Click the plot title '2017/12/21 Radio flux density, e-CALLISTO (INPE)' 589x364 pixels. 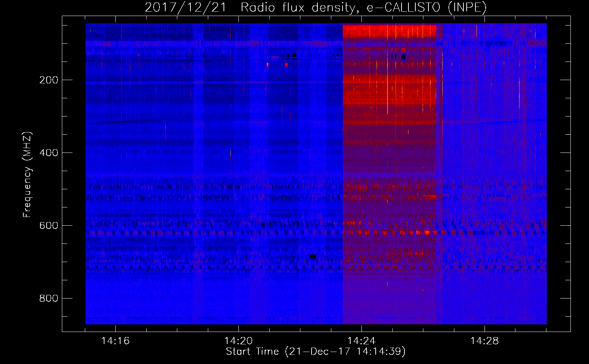click(316, 8)
